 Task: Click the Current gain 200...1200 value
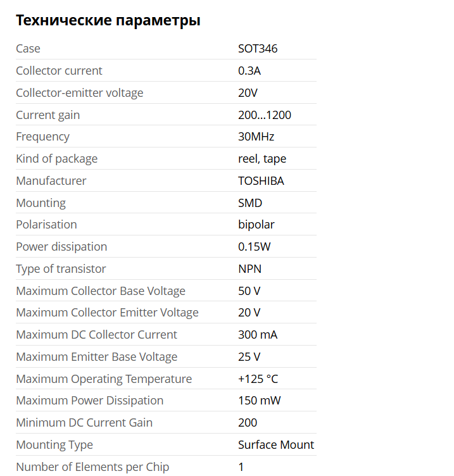[265, 115]
